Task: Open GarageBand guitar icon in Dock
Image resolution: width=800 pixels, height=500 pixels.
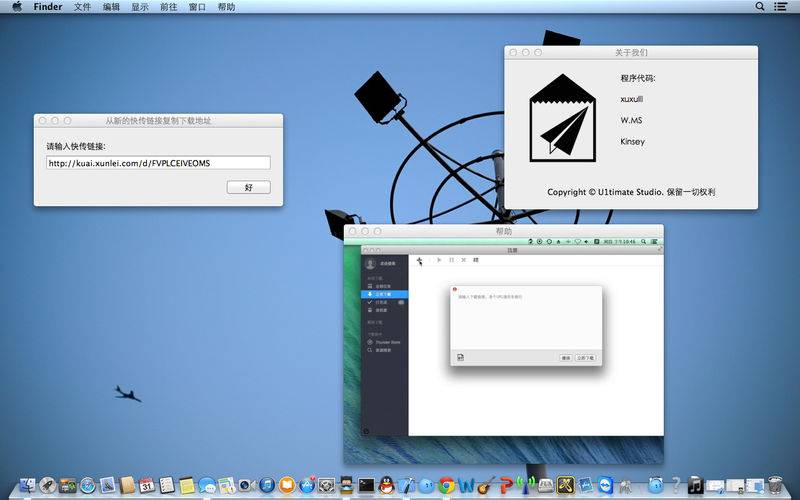Action: (486, 485)
